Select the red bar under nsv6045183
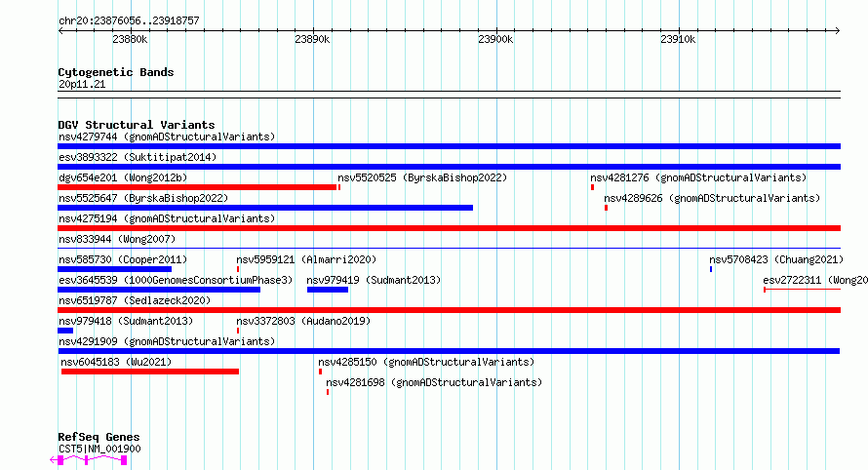Image resolution: width=868 pixels, height=470 pixels. point(150,372)
